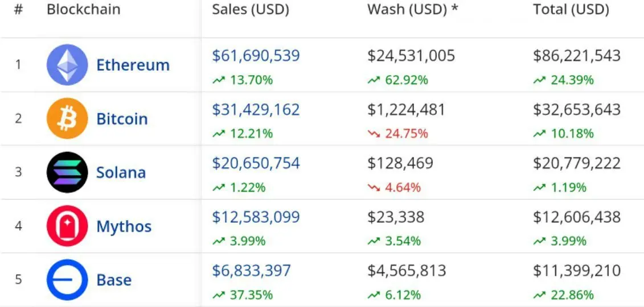Screen dimensions: 644x307
Task: Sort by the Sales (USD) column header
Action: tap(251, 10)
